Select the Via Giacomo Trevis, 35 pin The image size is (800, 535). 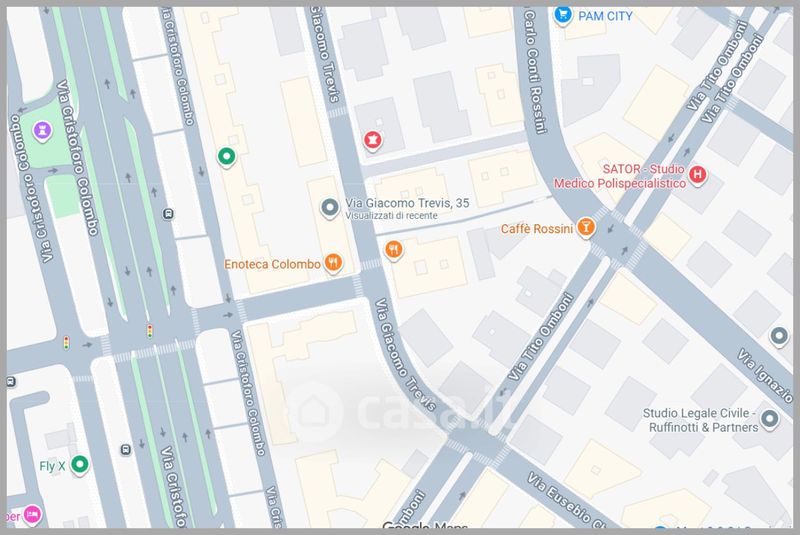click(330, 208)
